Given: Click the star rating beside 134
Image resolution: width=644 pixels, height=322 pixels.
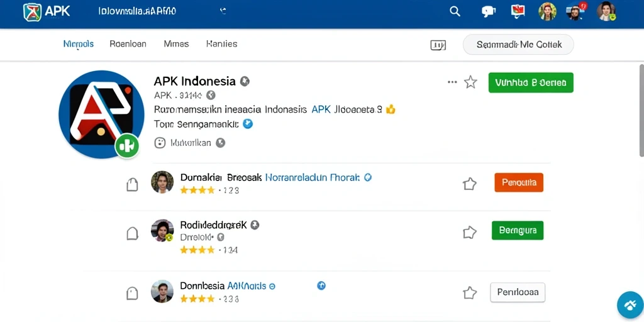Looking at the screenshot, I should coord(197,250).
